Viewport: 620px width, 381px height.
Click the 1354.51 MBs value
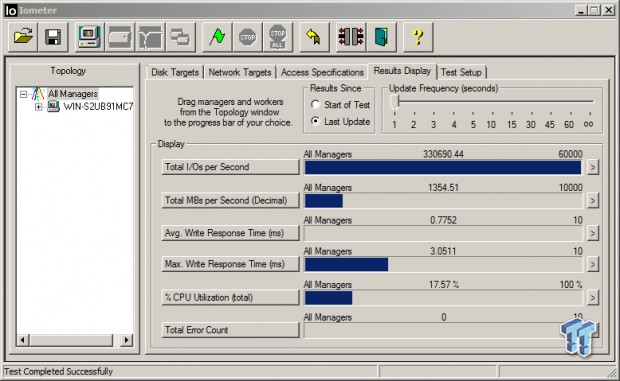(443, 187)
